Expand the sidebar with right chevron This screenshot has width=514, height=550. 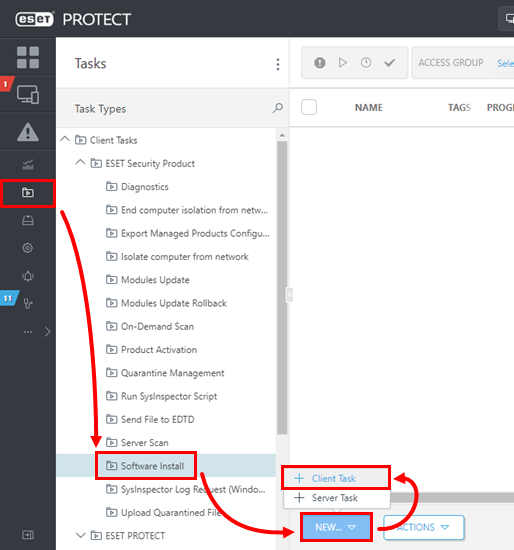point(48,332)
